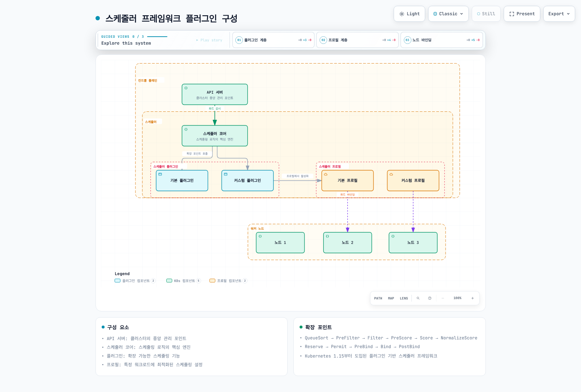581x392 pixels.
Task: Click the 노드 2 box
Action: point(348,242)
